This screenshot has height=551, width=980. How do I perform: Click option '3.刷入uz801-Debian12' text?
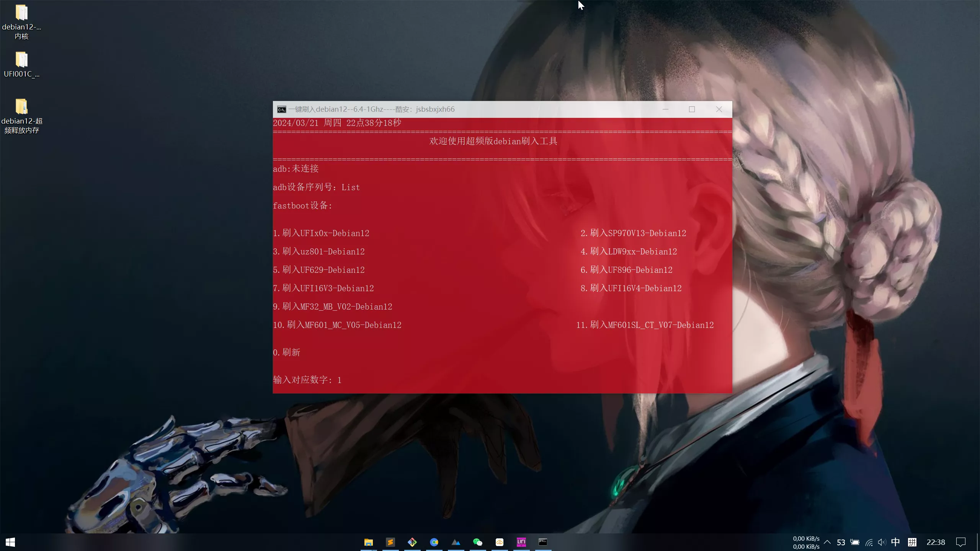(319, 251)
